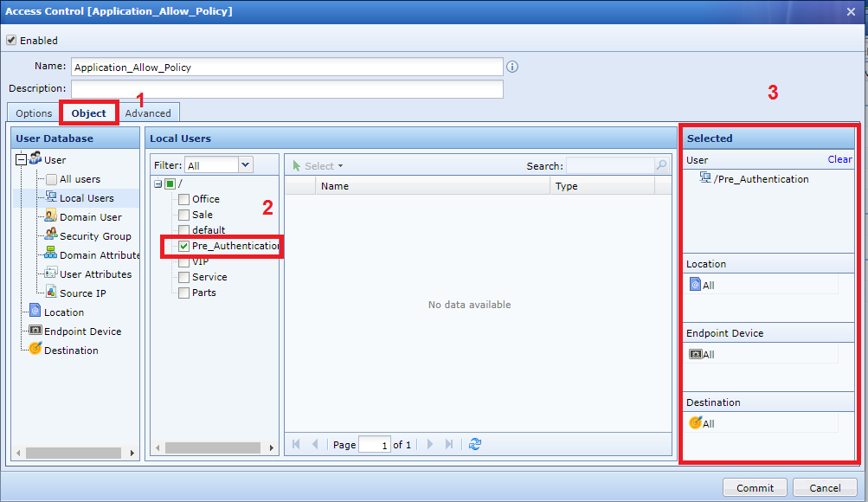868x502 pixels.
Task: Click the search magnifier icon
Action: (661, 165)
